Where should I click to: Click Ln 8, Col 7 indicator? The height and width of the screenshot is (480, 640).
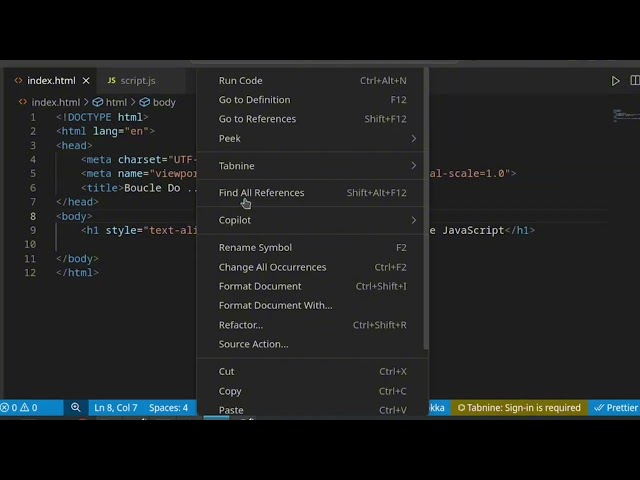coord(116,407)
